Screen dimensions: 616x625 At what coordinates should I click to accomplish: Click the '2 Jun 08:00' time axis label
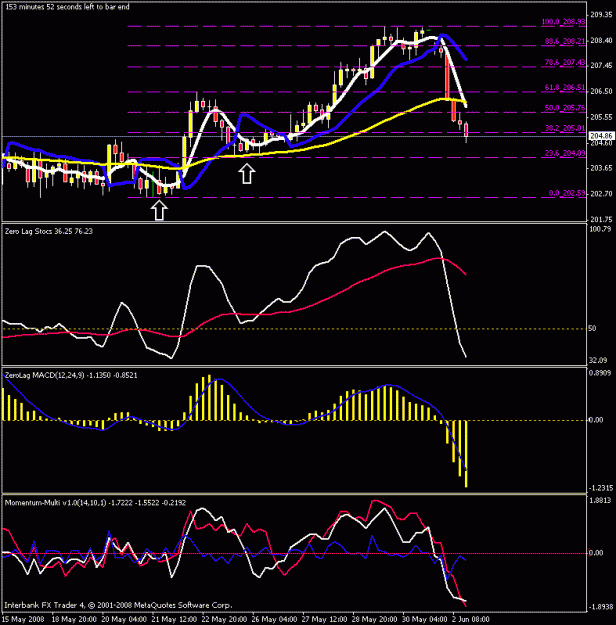coord(471,619)
